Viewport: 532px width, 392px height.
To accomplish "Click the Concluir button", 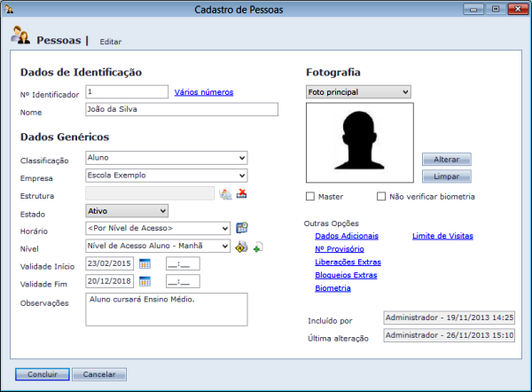I will [x=42, y=374].
